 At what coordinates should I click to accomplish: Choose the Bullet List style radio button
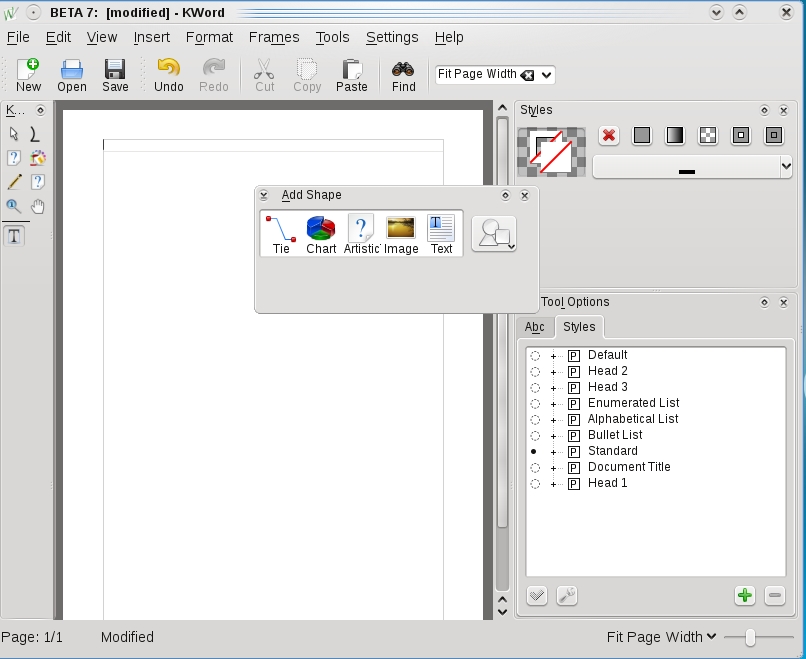(x=535, y=435)
